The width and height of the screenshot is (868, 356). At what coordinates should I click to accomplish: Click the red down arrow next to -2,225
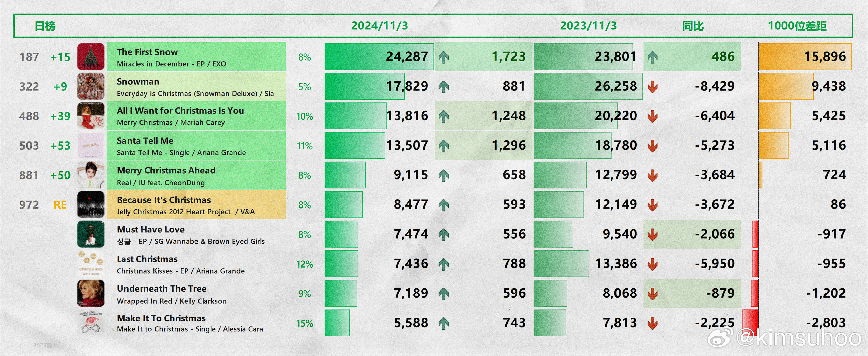click(653, 323)
